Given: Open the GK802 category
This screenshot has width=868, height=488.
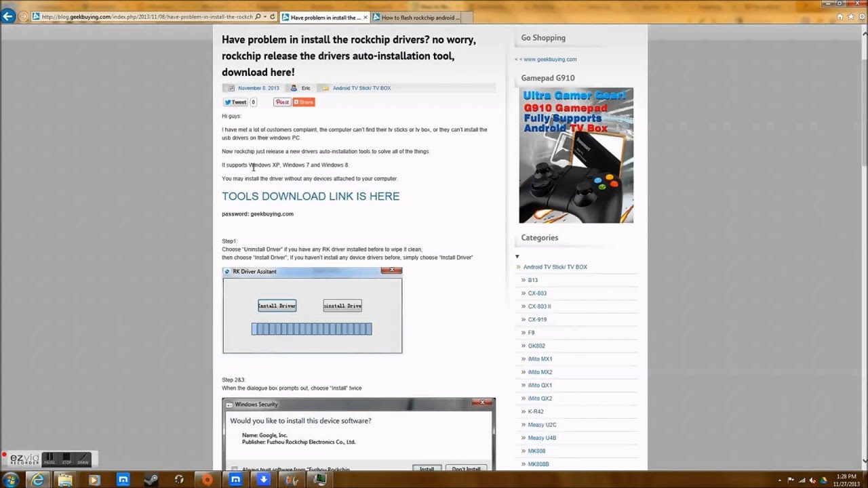Looking at the screenshot, I should point(536,346).
